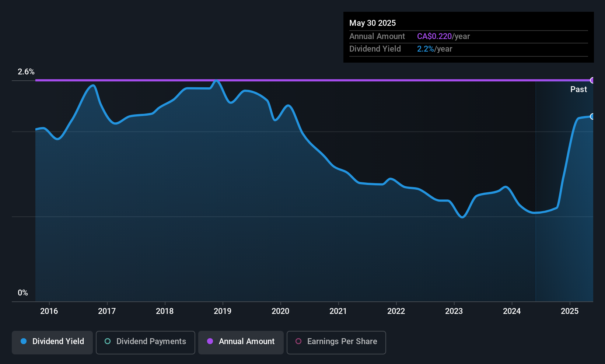This screenshot has width=605, height=364.
Task: Click the purple Annual Amount legend dot
Action: 210,342
